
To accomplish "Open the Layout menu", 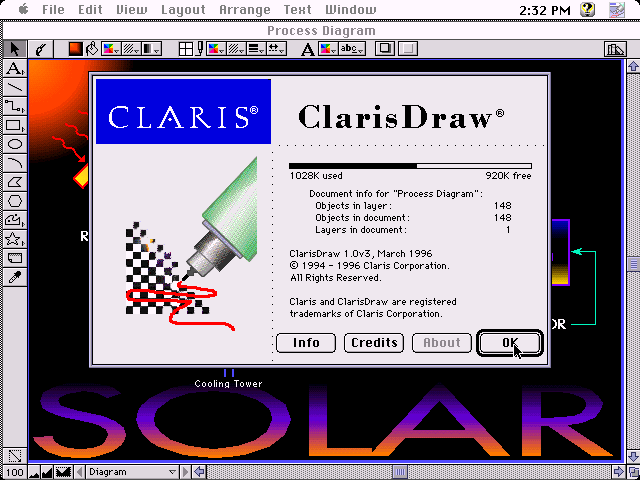I will pos(183,9).
